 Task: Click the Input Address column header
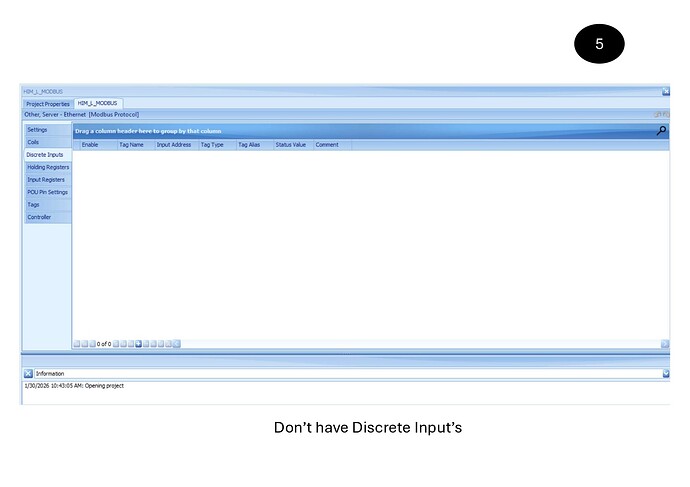point(174,145)
